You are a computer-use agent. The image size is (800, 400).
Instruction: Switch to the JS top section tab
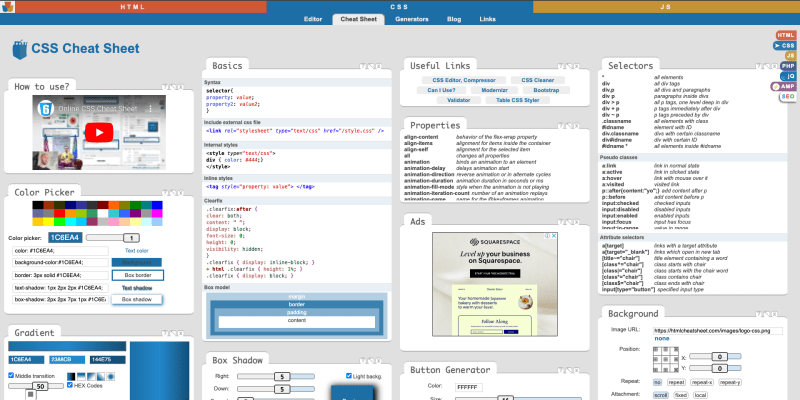pyautogui.click(x=666, y=7)
